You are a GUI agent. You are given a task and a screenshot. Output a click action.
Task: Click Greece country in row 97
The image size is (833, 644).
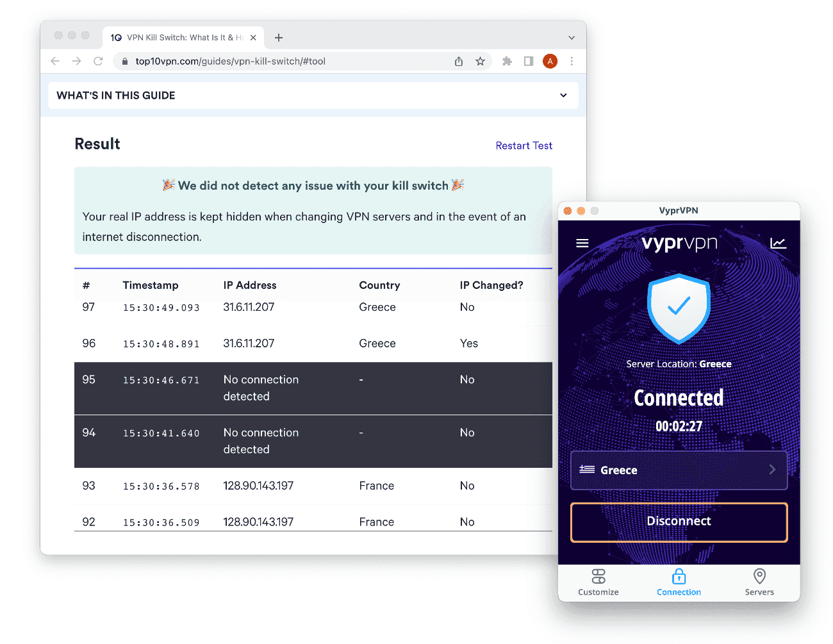tap(377, 307)
